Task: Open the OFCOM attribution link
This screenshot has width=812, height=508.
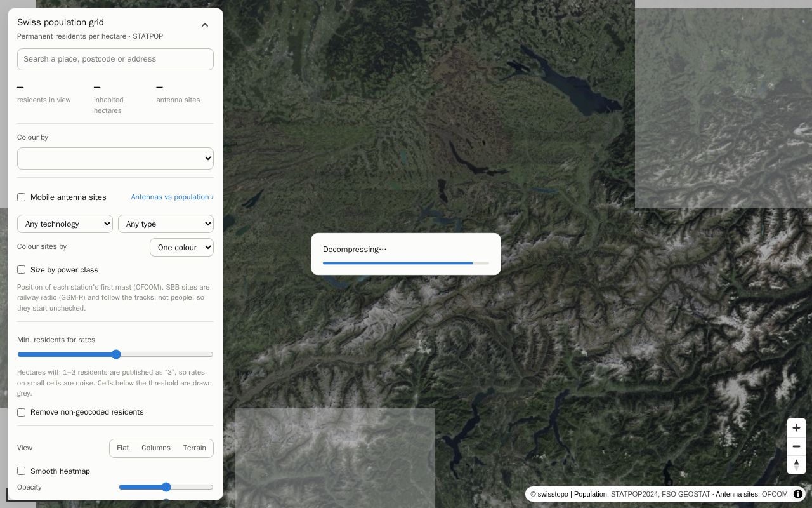Action: pyautogui.click(x=775, y=494)
